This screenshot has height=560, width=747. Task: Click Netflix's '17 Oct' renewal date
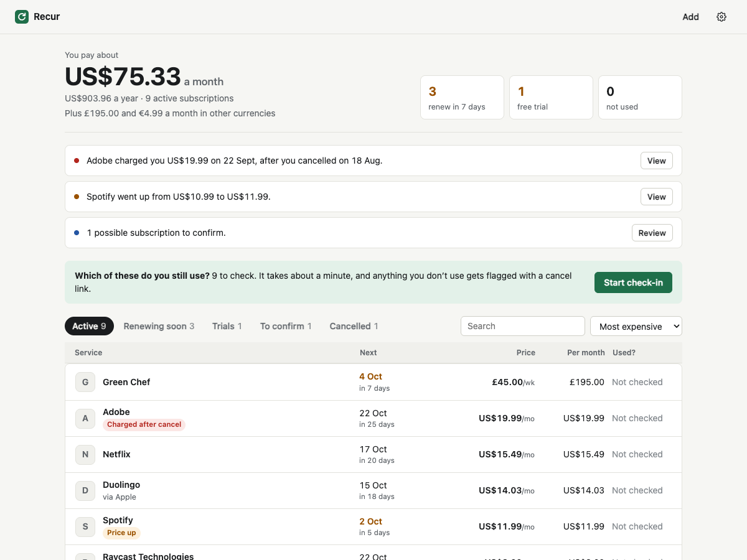point(373,449)
